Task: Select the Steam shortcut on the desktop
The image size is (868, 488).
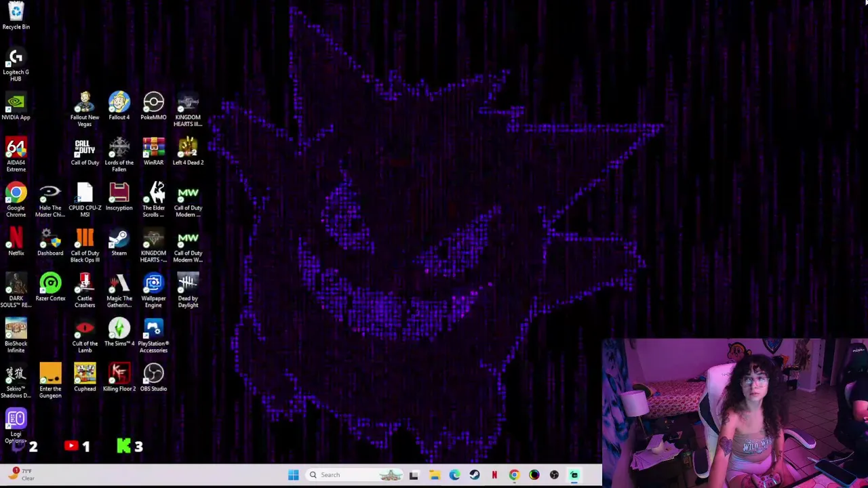Action: tap(119, 243)
